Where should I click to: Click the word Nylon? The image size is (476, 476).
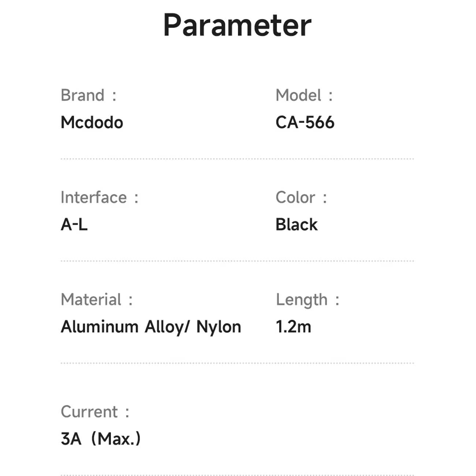219,327
